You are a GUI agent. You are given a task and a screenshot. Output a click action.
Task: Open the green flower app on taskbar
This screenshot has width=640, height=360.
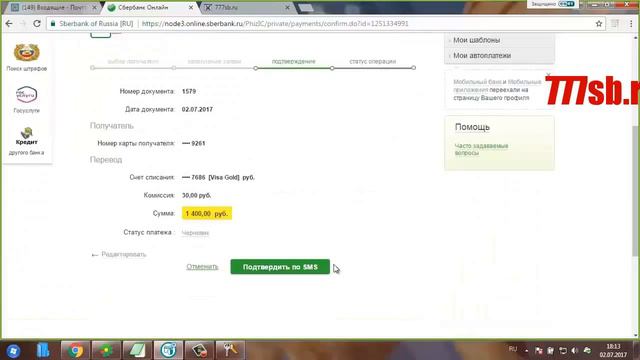tap(106, 350)
